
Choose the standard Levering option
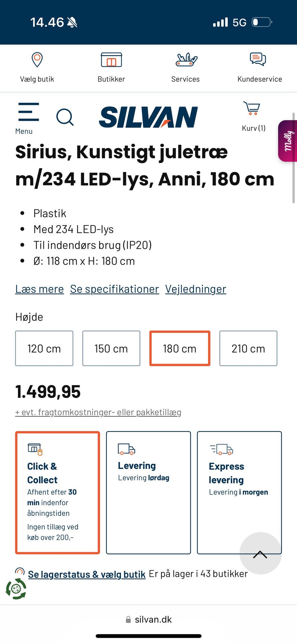coord(148,492)
